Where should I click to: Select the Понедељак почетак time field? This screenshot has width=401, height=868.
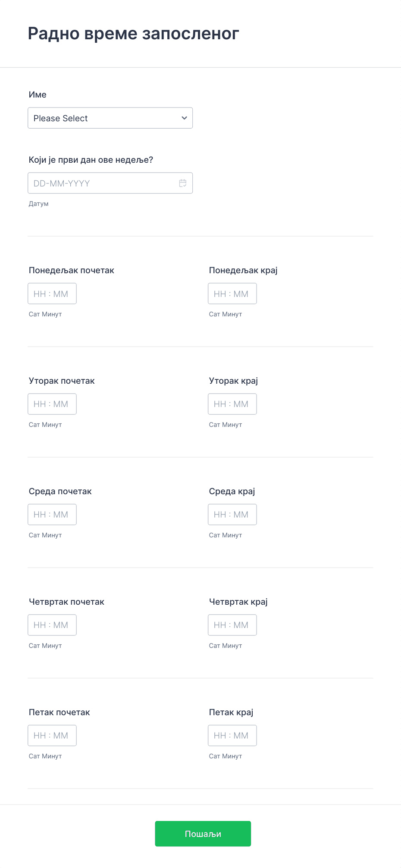pos(52,294)
